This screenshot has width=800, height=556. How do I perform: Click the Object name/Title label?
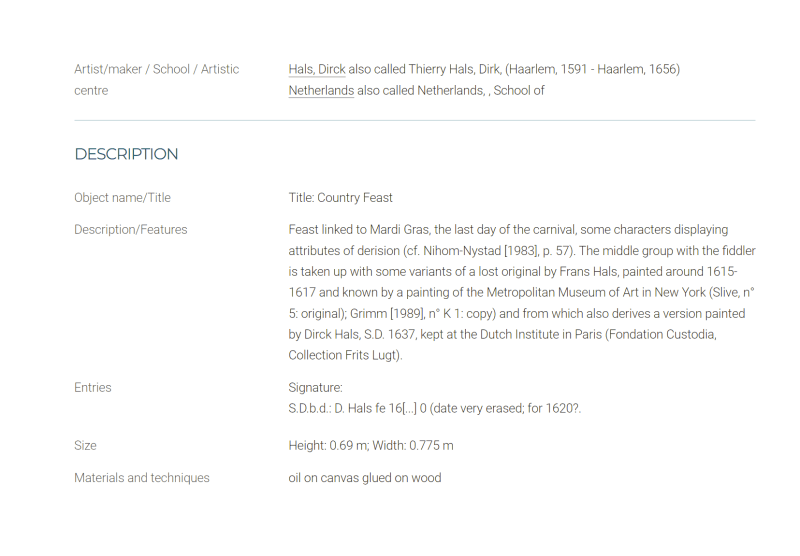pos(122,198)
